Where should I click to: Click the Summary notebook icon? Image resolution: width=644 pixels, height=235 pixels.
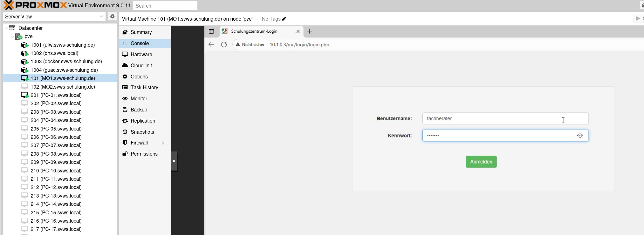point(125,32)
